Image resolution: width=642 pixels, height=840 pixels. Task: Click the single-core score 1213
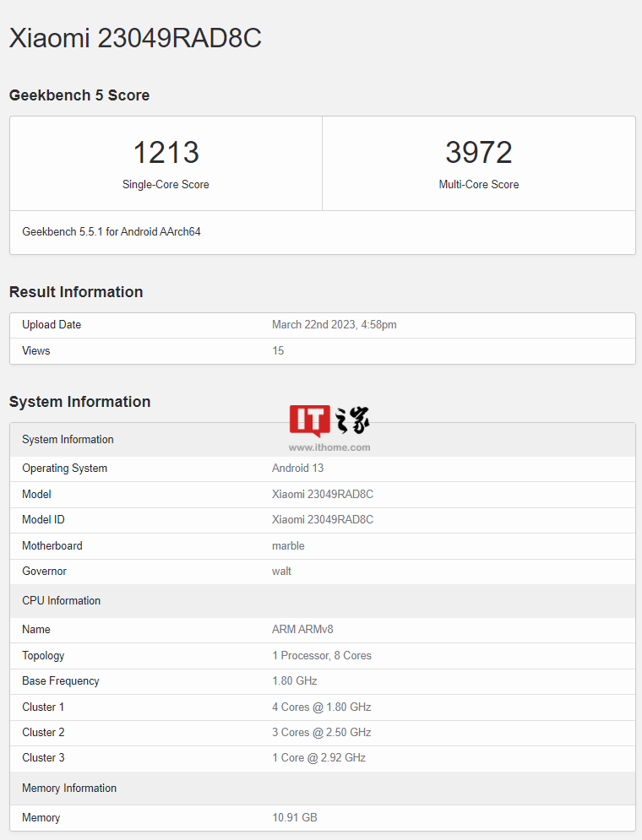click(x=166, y=153)
